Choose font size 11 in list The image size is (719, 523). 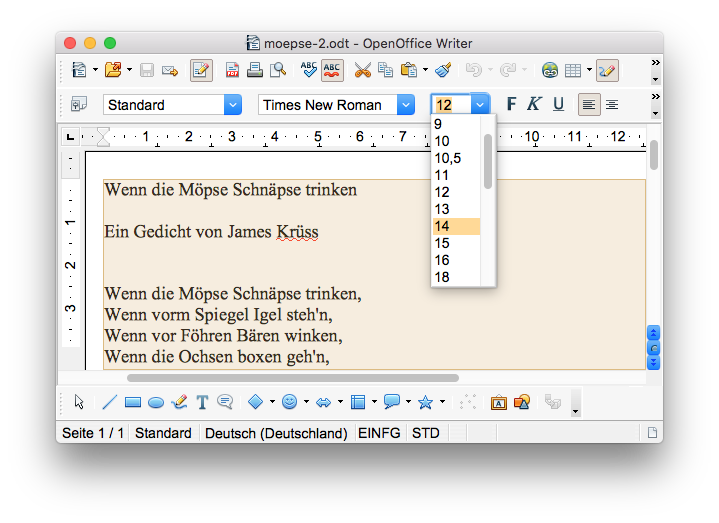(456, 175)
